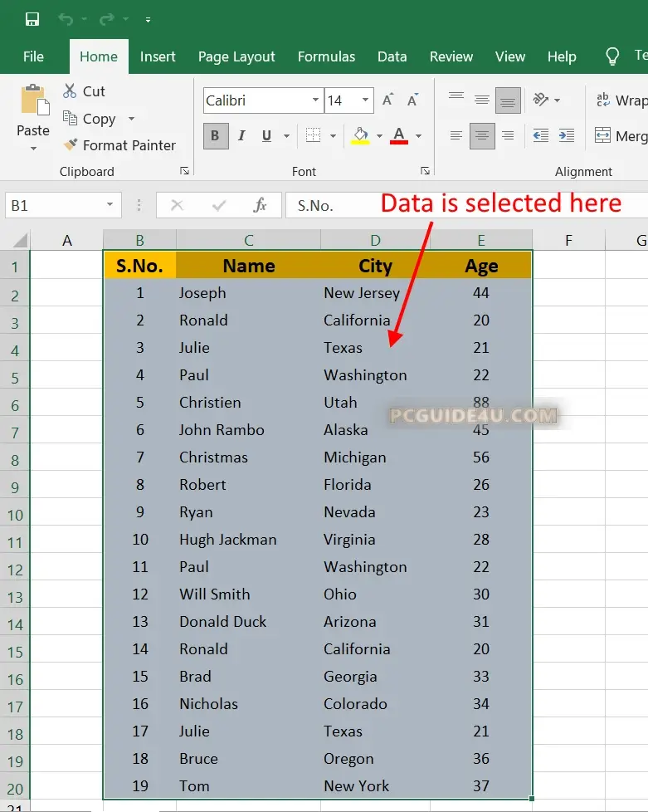Viewport: 648px width, 812px height.
Task: Click the Cut scissors icon
Action: pyautogui.click(x=70, y=91)
